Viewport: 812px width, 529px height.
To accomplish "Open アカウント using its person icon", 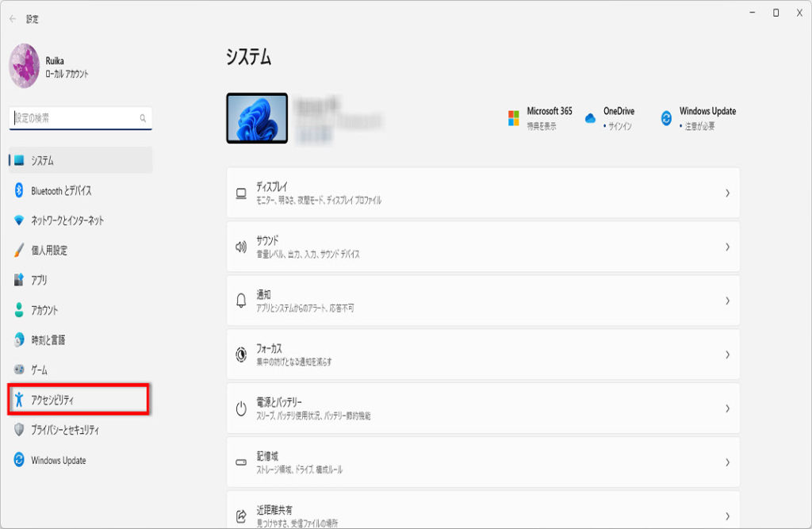I will [20, 310].
